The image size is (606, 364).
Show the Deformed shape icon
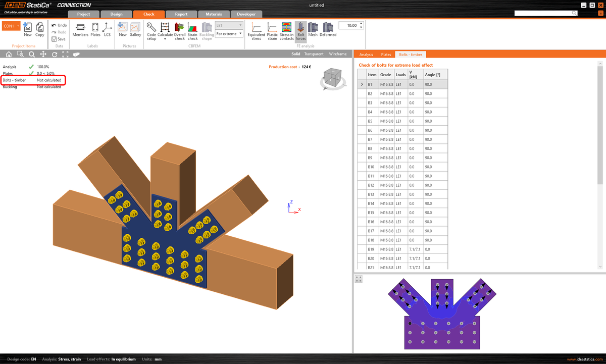327,29
